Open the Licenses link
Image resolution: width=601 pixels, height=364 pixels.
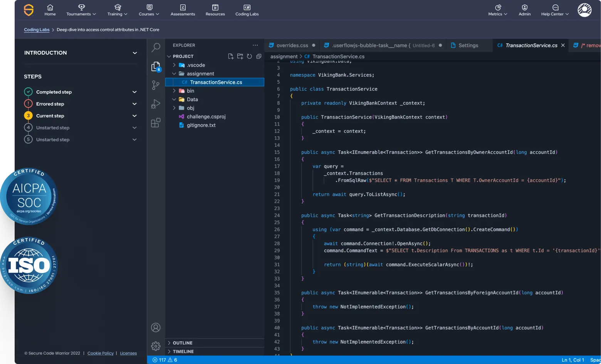(128, 353)
